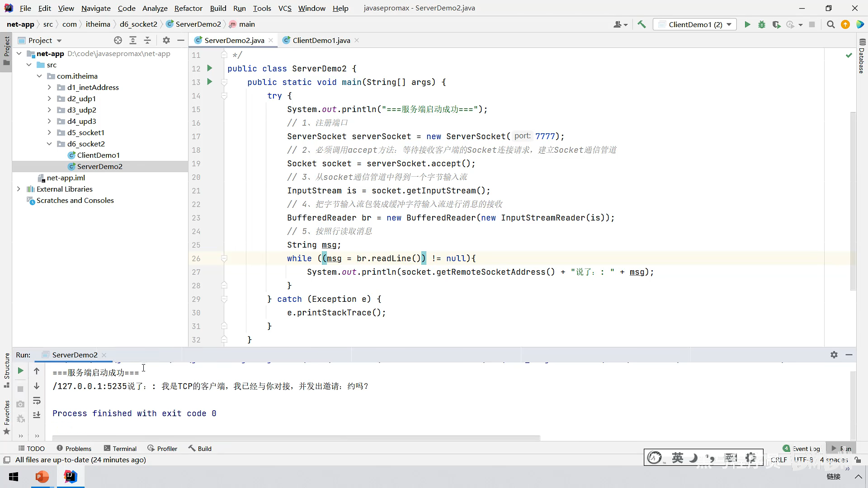This screenshot has width=868, height=488.
Task: Open Search Everywhere magnifier icon
Action: [x=830, y=24]
